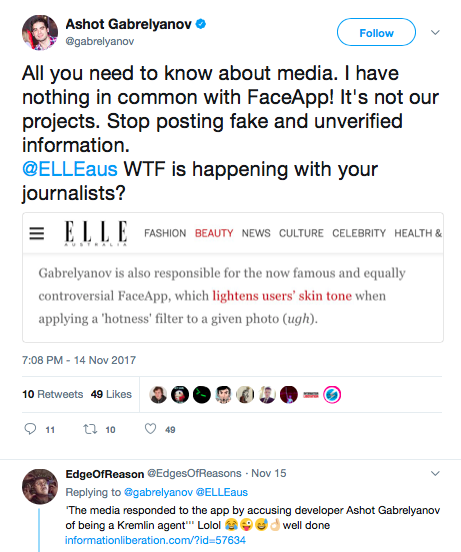Viewport: 461px width, 552px height.
Task: Open Ashot Gabrelyanov's profile picture
Action: coord(40,33)
